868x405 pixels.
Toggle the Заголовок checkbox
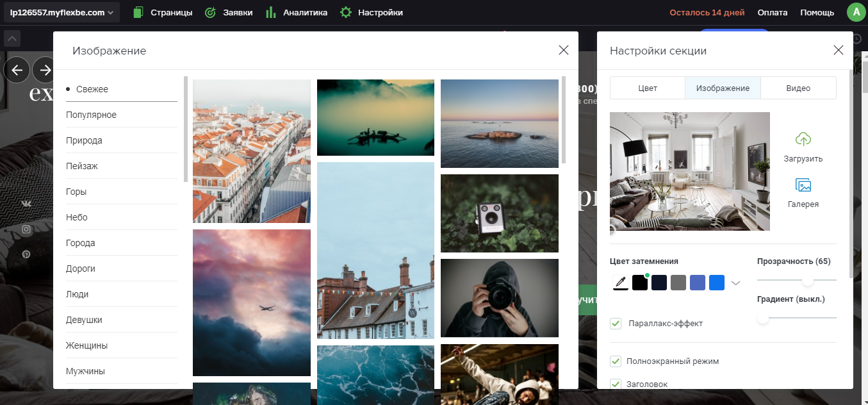[x=616, y=384]
